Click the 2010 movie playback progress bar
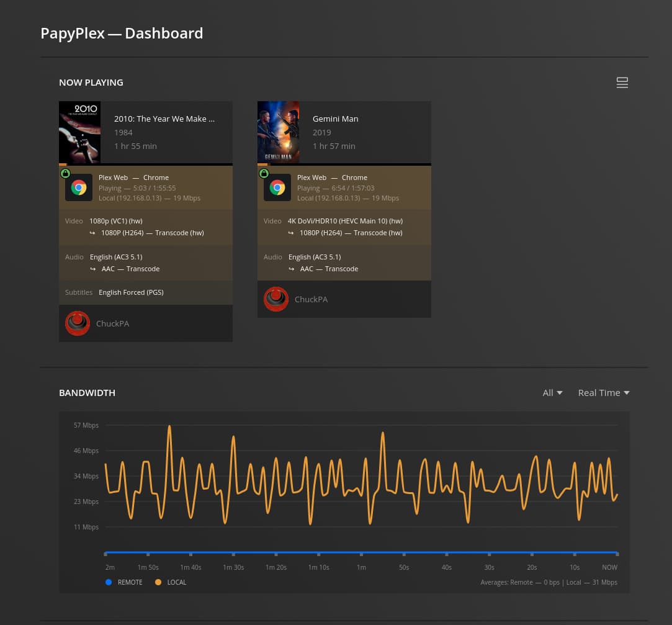 [x=146, y=164]
